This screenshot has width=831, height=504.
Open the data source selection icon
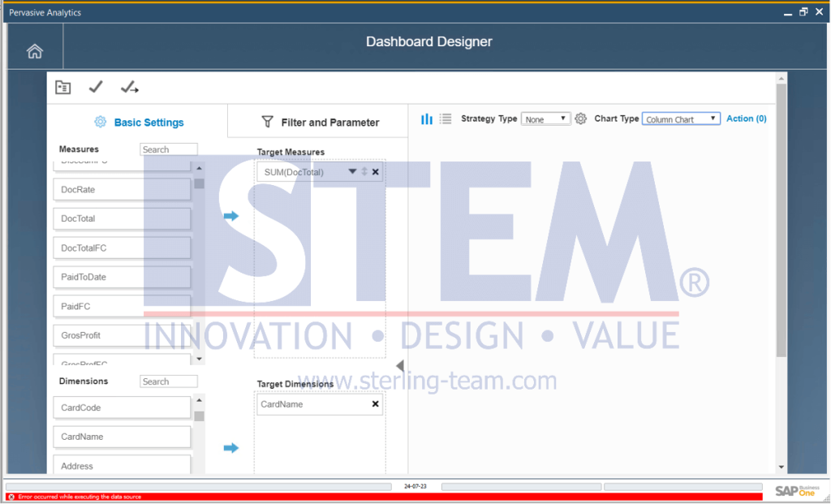click(x=62, y=87)
